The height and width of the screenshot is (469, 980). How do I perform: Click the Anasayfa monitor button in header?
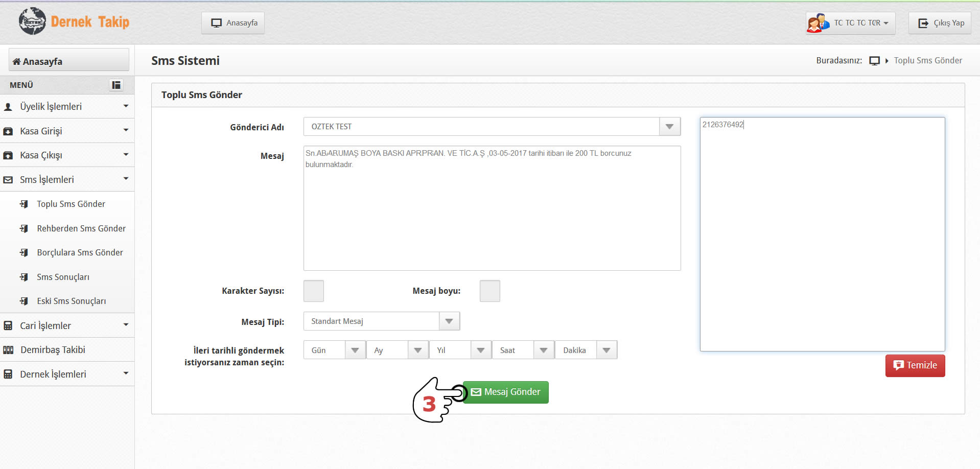[233, 23]
